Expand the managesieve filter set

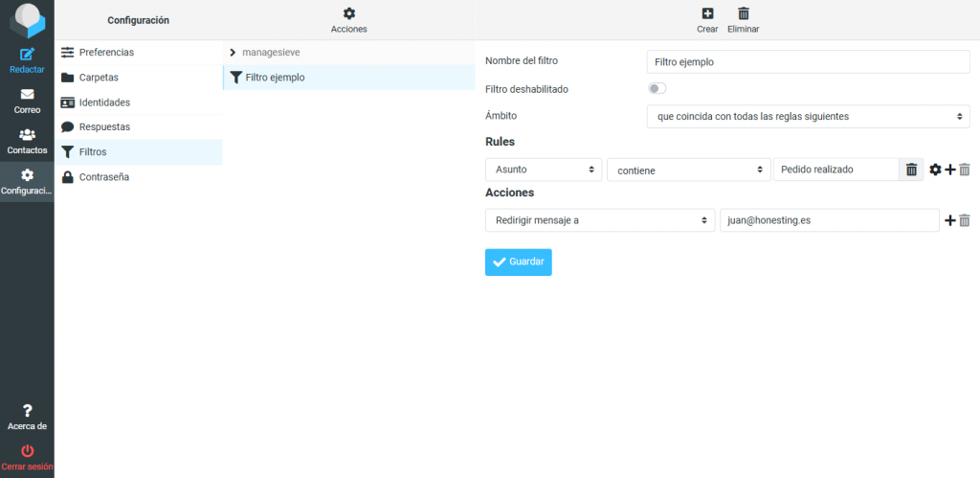point(233,52)
